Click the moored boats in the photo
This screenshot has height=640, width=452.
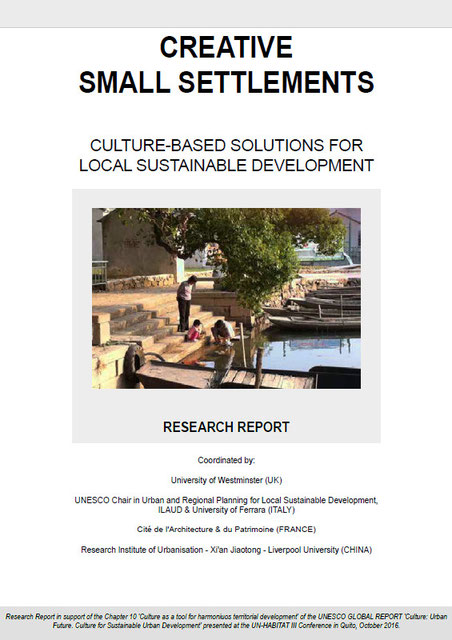click(316, 310)
